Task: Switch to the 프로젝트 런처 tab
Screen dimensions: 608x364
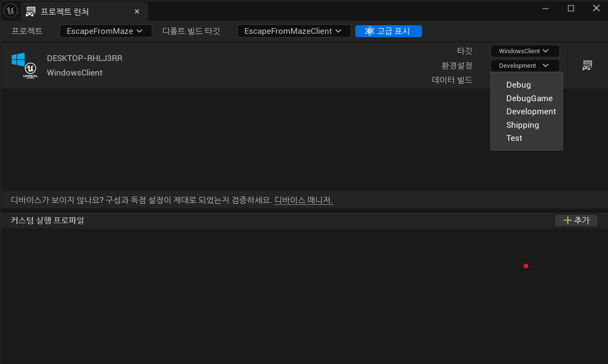Action: click(x=84, y=11)
